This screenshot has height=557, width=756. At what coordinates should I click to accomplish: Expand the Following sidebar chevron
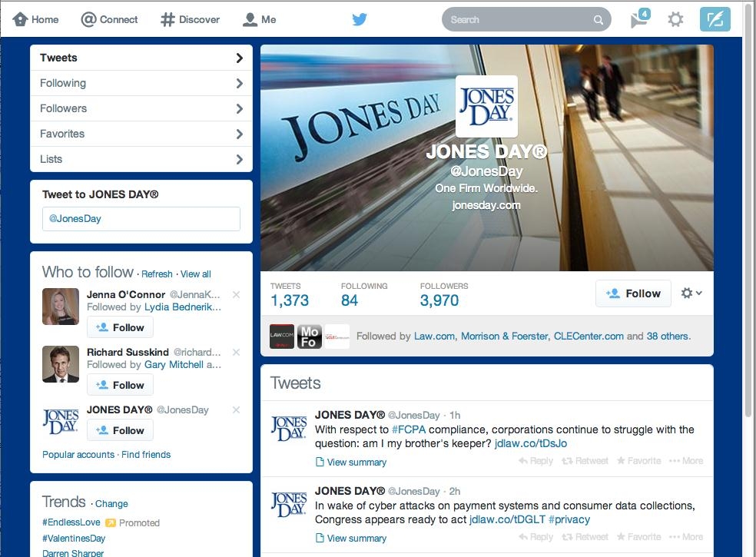click(x=239, y=84)
